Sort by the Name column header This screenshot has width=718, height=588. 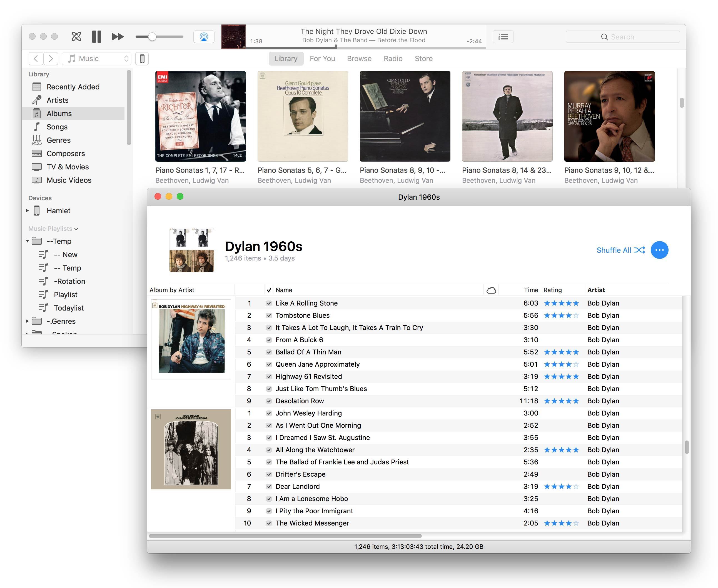click(x=284, y=290)
